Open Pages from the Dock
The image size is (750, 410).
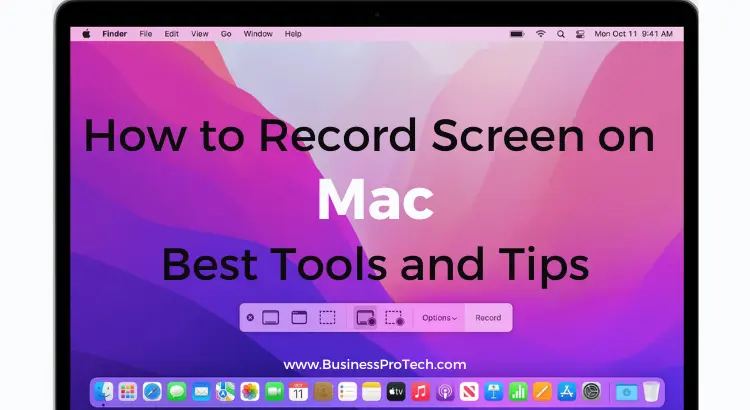point(542,392)
